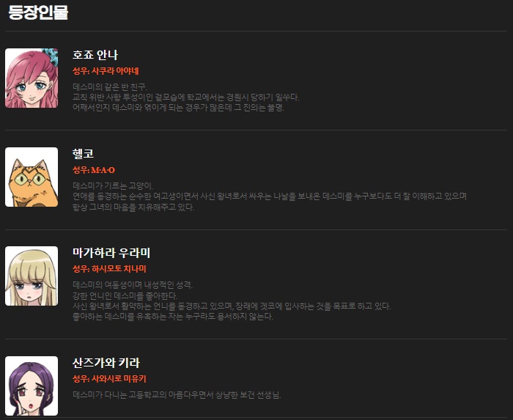Click the line 항상 그녀의 마음을 치유해주고 있다
This screenshot has width=513, height=420.
133,207
